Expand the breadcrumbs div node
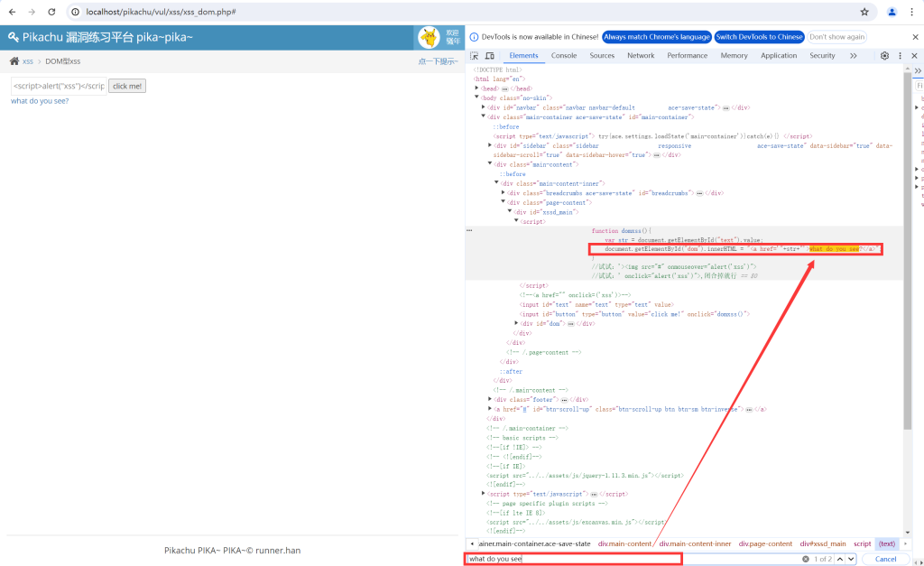Viewport: 924px width, 566px height. (503, 192)
